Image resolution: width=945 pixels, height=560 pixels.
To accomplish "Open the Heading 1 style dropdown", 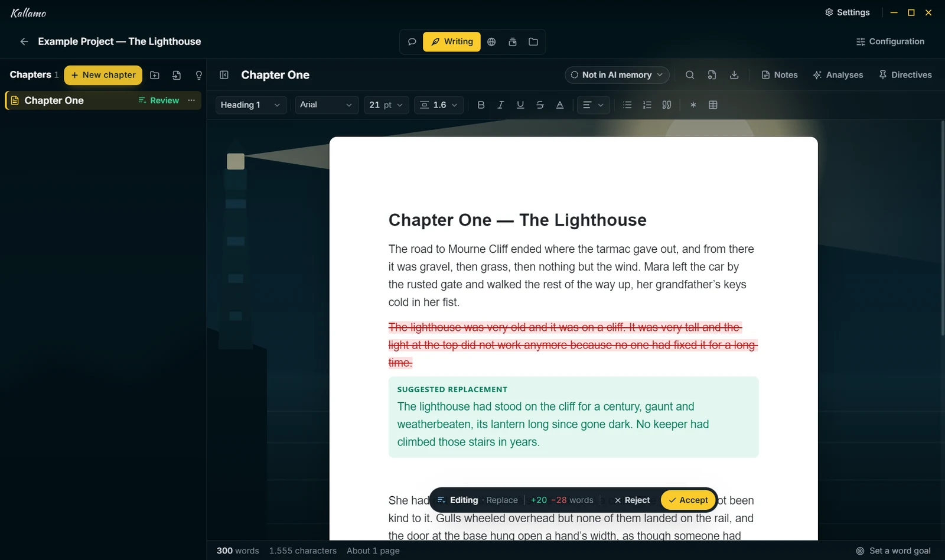I will [x=251, y=105].
